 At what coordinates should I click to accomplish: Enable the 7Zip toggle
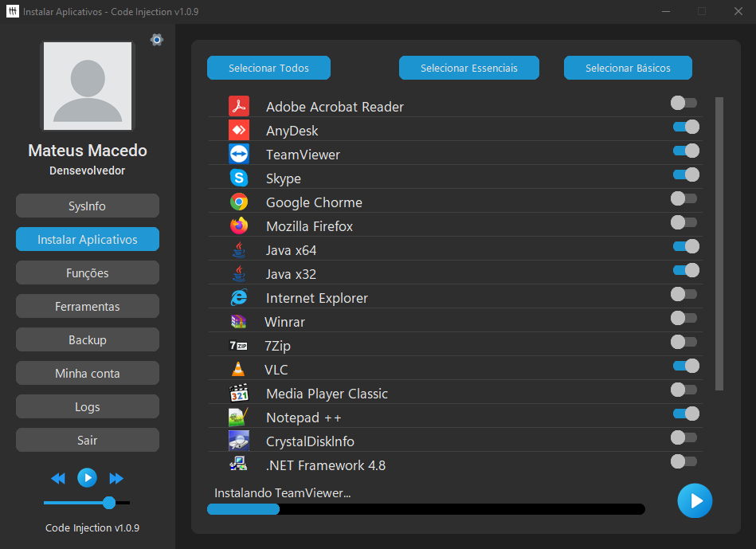click(x=684, y=342)
